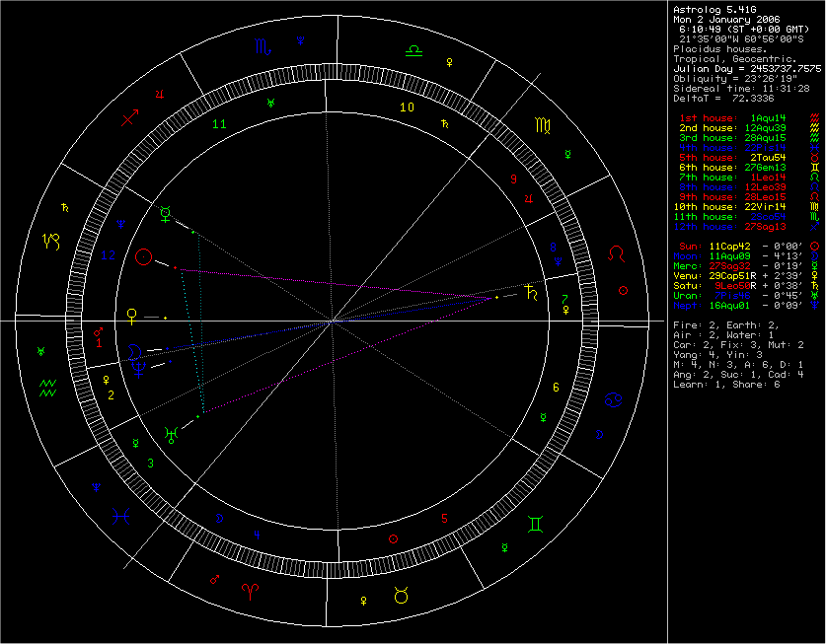Click the Sun glyph ending the sidebar Sun row
The height and width of the screenshot is (644, 826).
click(814, 246)
